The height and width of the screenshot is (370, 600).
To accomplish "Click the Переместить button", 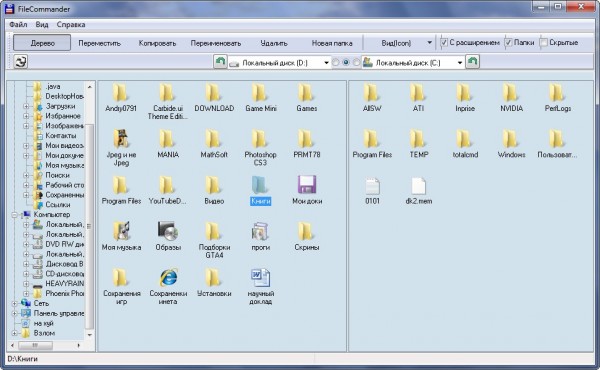I will (x=99, y=43).
